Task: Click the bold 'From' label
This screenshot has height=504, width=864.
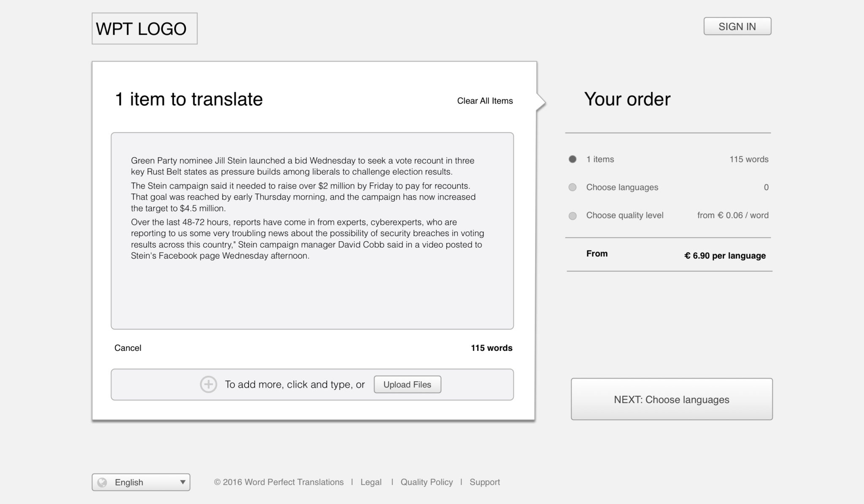Action: tap(597, 253)
